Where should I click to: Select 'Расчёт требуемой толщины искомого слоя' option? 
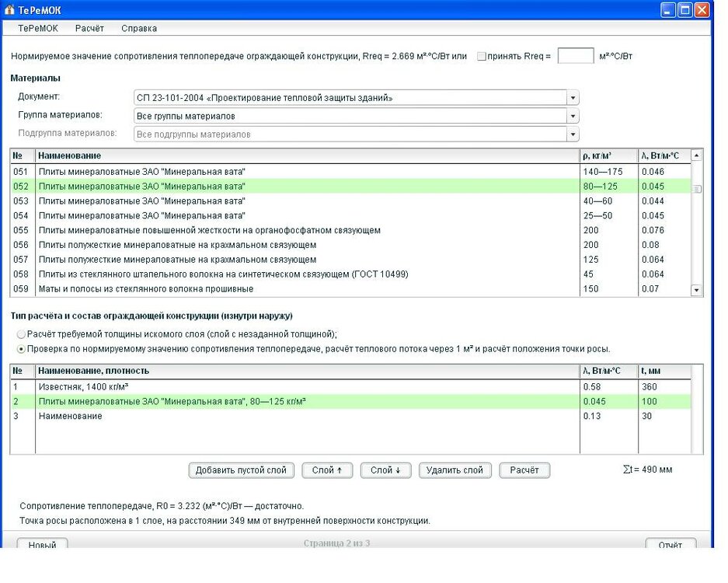tap(21, 334)
